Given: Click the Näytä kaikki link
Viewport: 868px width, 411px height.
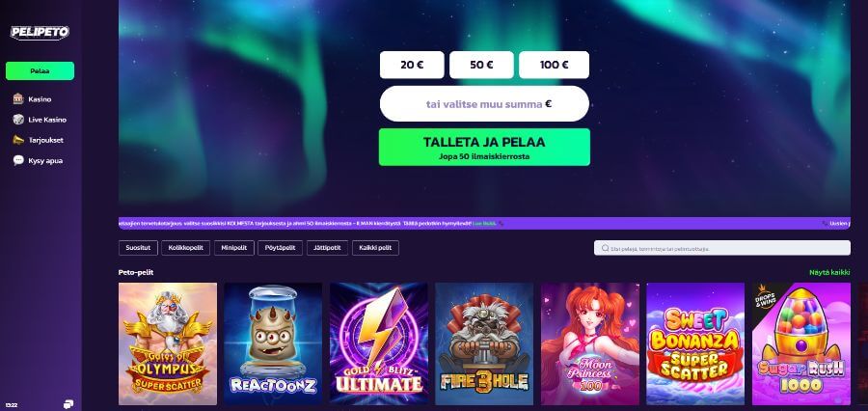Looking at the screenshot, I should pyautogui.click(x=829, y=272).
